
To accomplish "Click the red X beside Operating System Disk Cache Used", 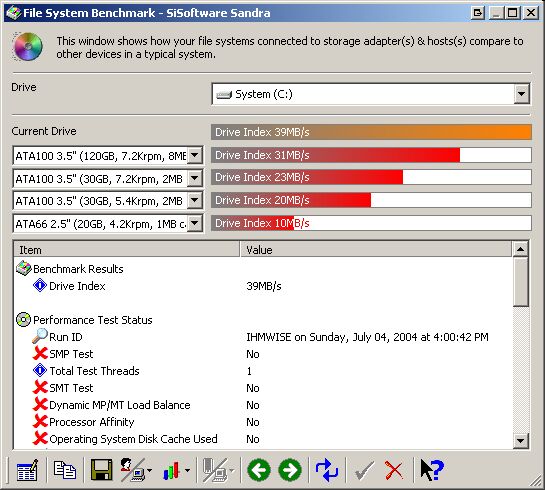I will [40, 439].
